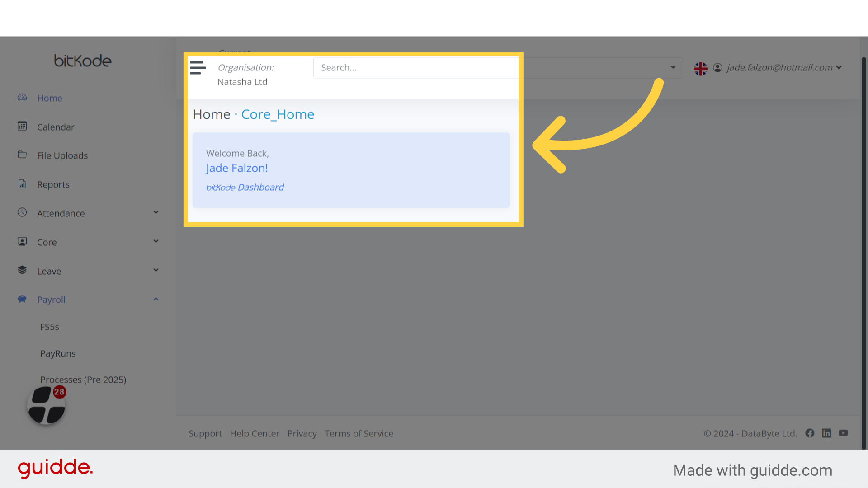Click the page vertical scrollbar
Screen dimensions: 868x488
pyautogui.click(x=864, y=253)
